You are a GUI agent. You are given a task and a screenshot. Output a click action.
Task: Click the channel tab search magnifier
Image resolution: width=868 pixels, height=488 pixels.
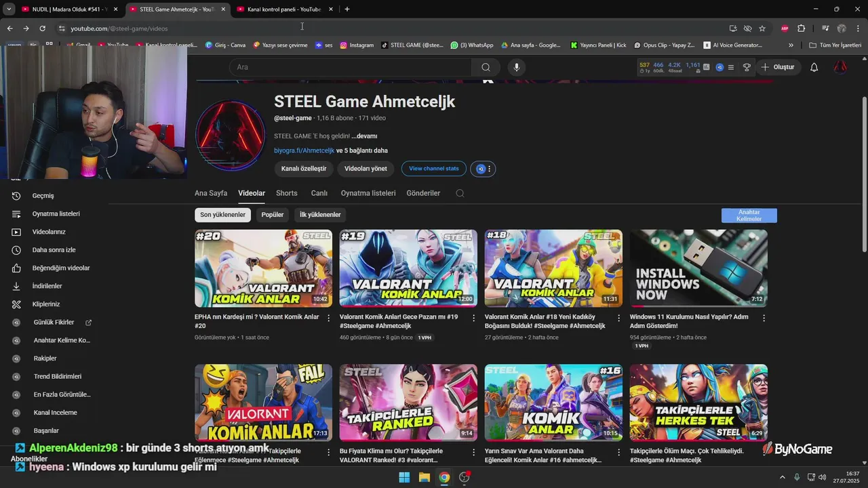(x=460, y=193)
